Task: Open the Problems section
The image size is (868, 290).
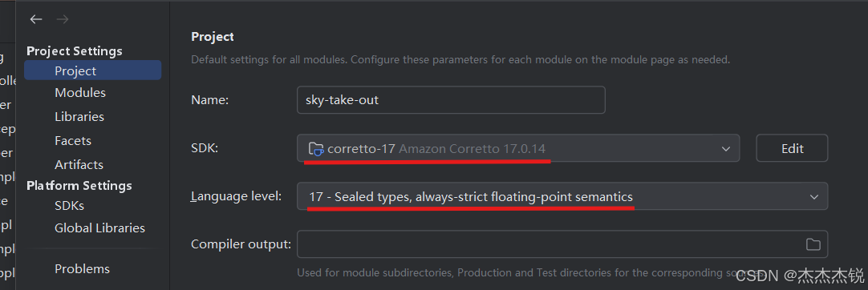Action: (82, 269)
